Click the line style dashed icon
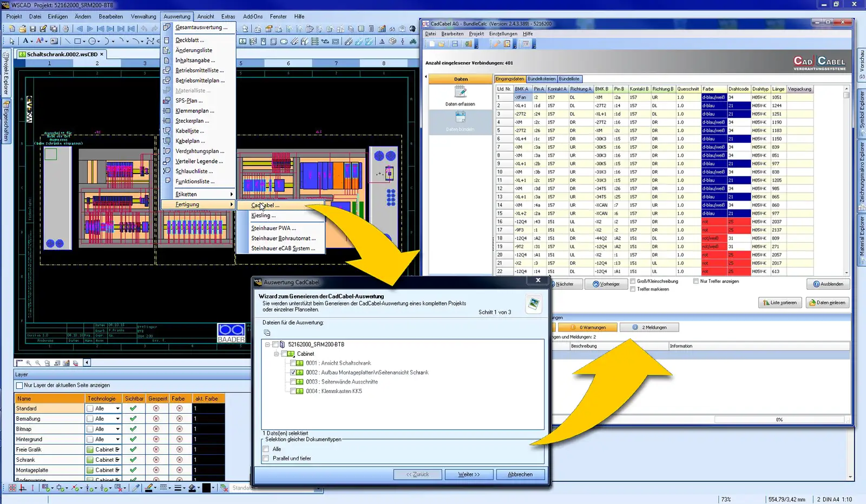The width and height of the screenshot is (866, 504). [x=163, y=488]
